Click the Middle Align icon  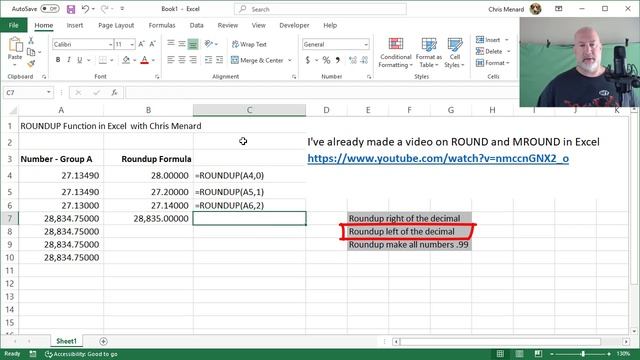point(182,44)
